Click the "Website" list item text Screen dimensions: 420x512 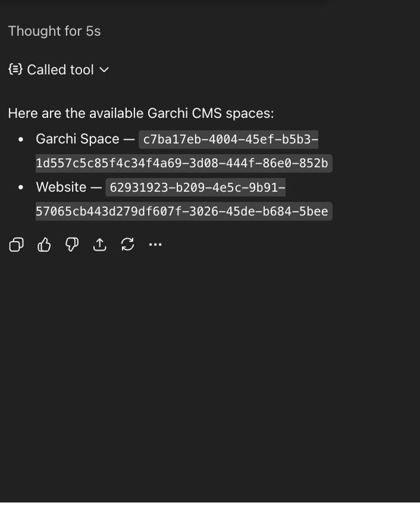61,187
